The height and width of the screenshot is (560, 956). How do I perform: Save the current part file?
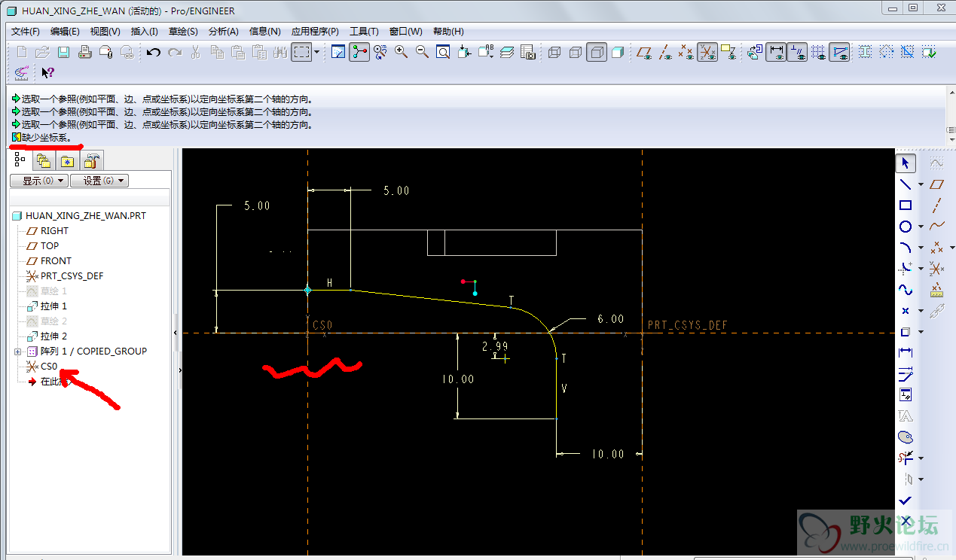pyautogui.click(x=64, y=52)
